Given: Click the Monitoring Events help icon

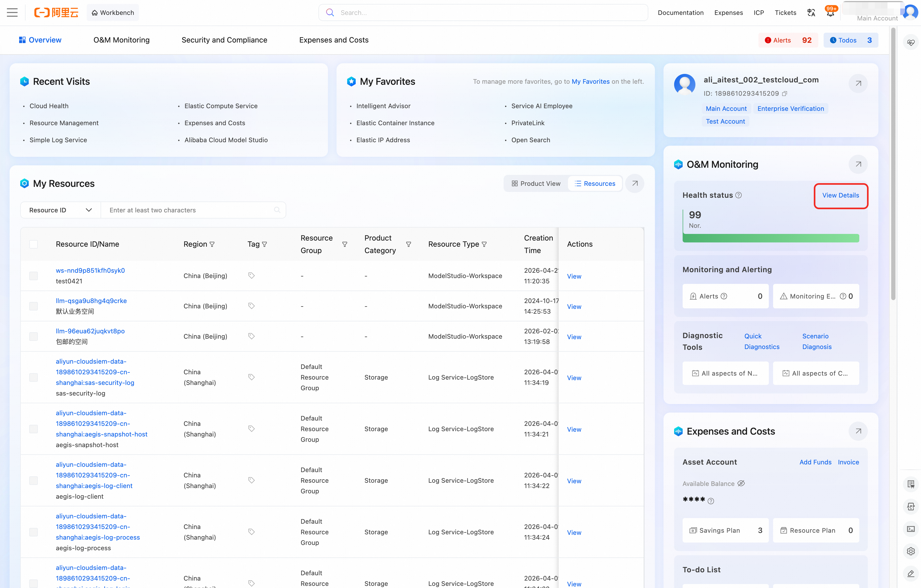Looking at the screenshot, I should click(x=843, y=296).
